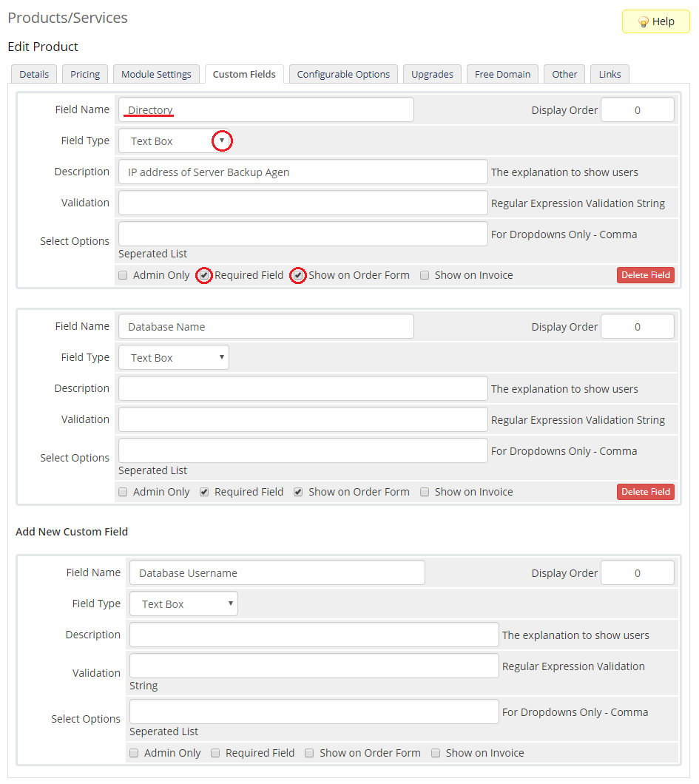Focus the Validation field for Database Username

pyautogui.click(x=314, y=666)
